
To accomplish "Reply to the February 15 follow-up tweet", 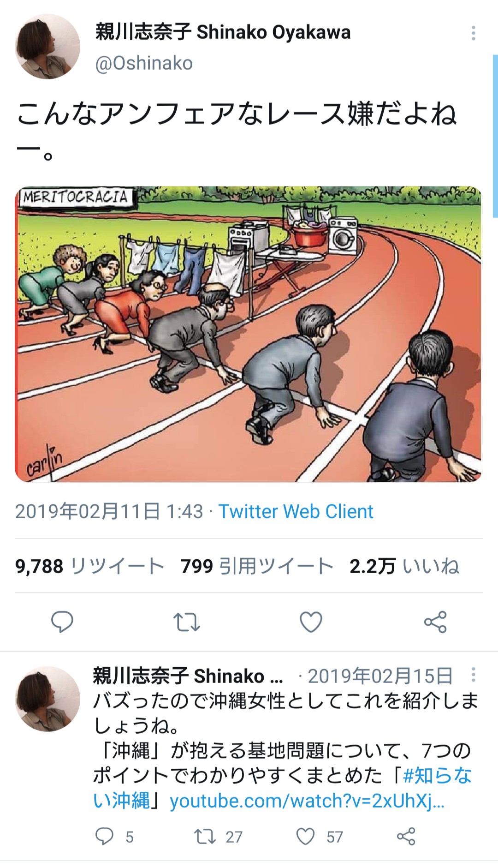I will click(x=105, y=836).
